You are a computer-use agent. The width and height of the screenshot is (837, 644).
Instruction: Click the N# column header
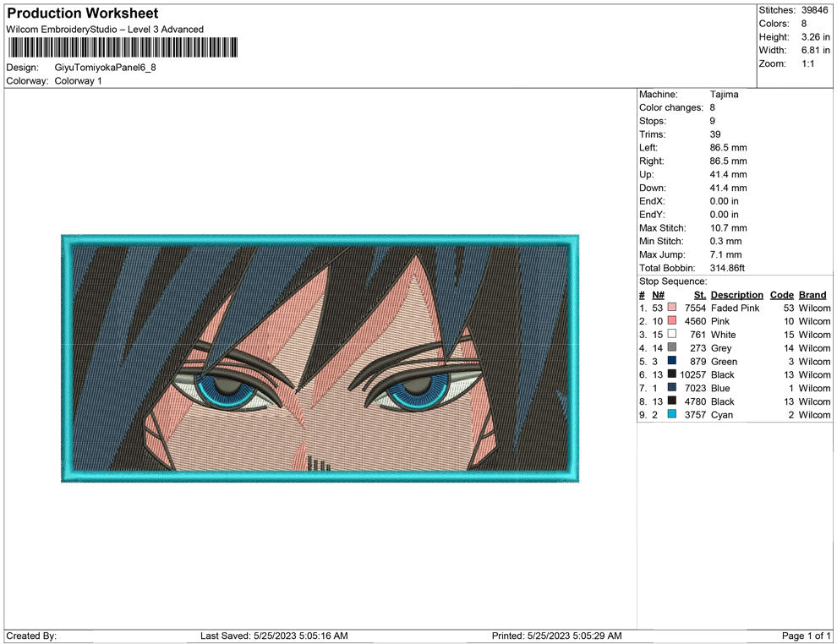click(x=658, y=294)
